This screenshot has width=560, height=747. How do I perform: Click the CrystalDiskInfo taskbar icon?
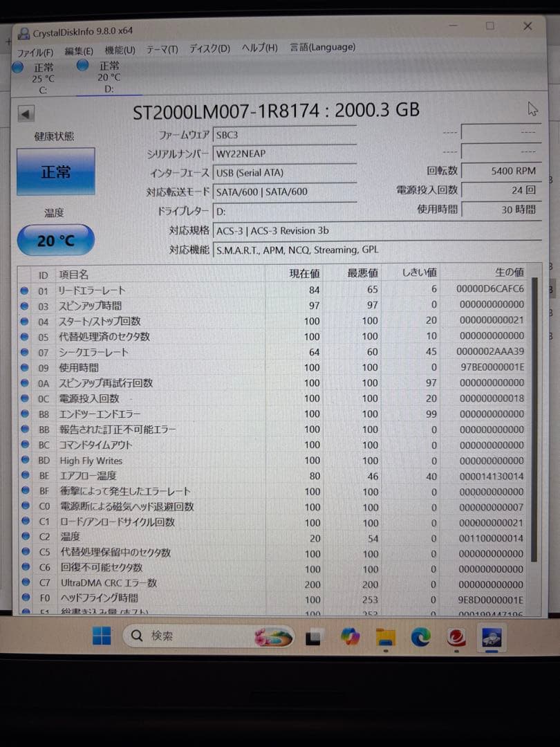[x=492, y=638]
